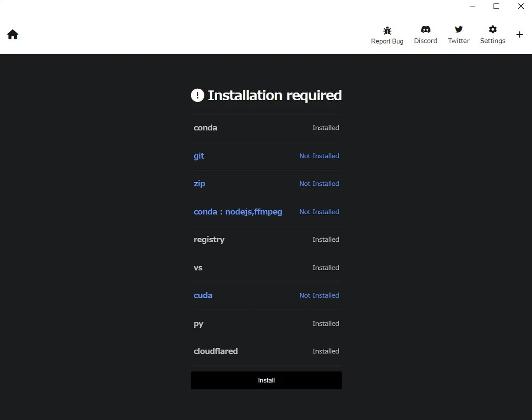The height and width of the screenshot is (420, 532).
Task: Click the Twitter text label
Action: [x=458, y=41]
